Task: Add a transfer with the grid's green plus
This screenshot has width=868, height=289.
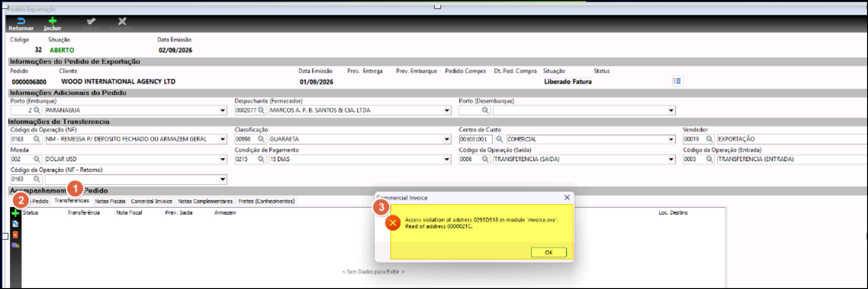Action: [15, 213]
